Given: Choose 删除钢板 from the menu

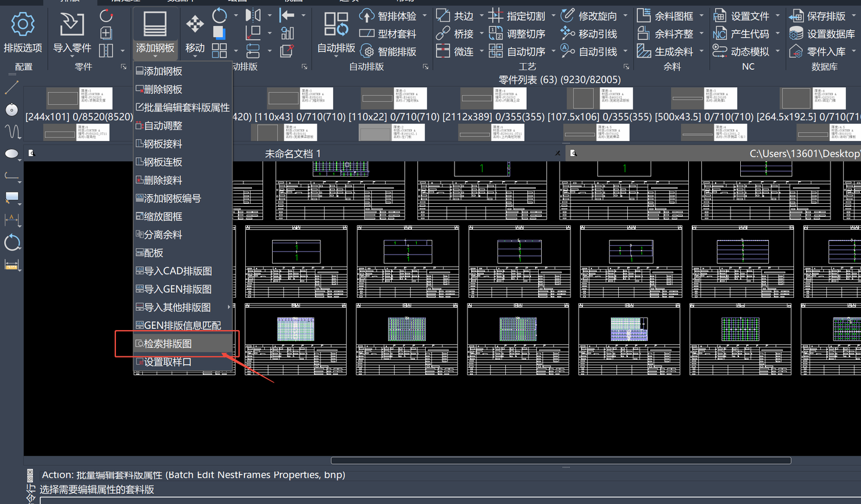Looking at the screenshot, I should click(x=183, y=89).
